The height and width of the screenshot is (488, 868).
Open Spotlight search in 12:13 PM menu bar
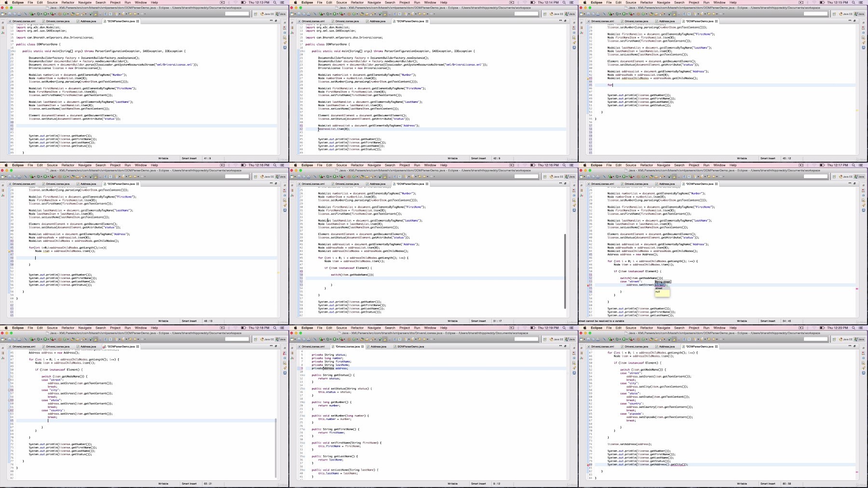[275, 2]
